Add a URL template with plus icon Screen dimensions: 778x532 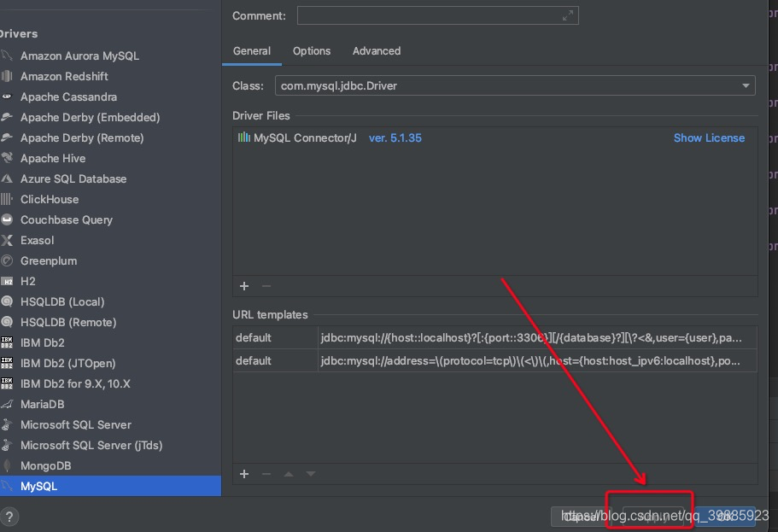[244, 475]
